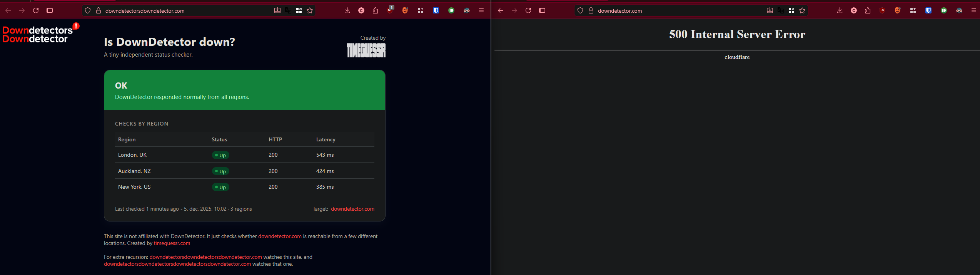The height and width of the screenshot is (275, 980).
Task: Open hamburger application menu in left browser
Action: coord(481,10)
